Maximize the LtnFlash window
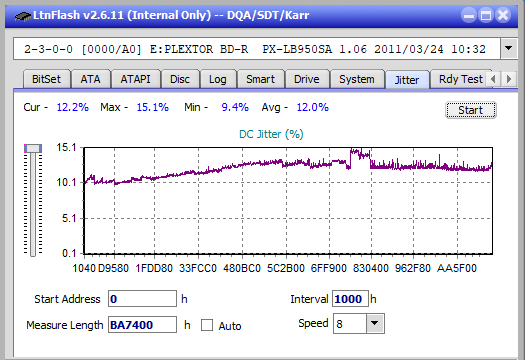 click(x=486, y=15)
